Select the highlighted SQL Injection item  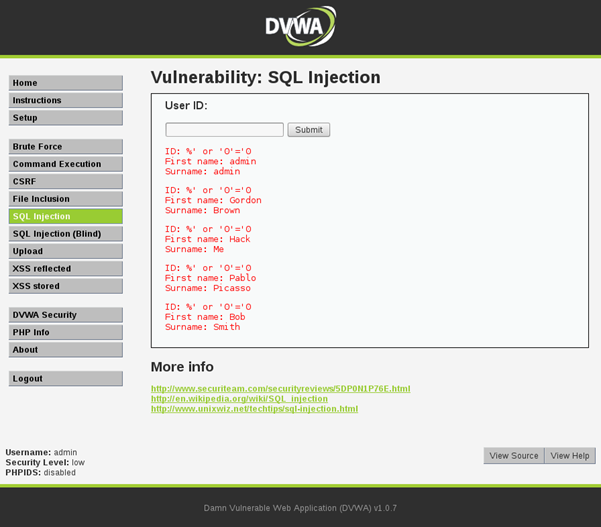(66, 216)
